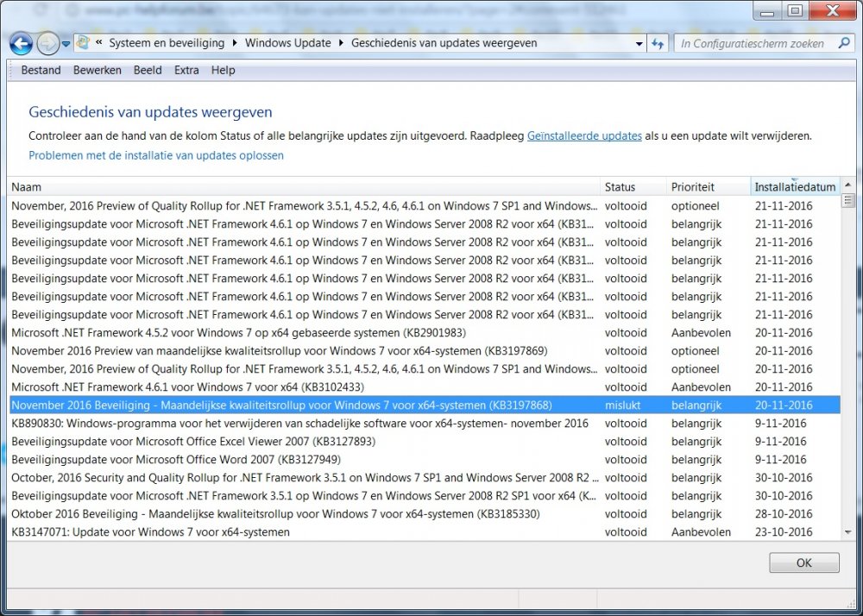
Task: Open the recent pages dropdown arrow
Action: (x=66, y=44)
